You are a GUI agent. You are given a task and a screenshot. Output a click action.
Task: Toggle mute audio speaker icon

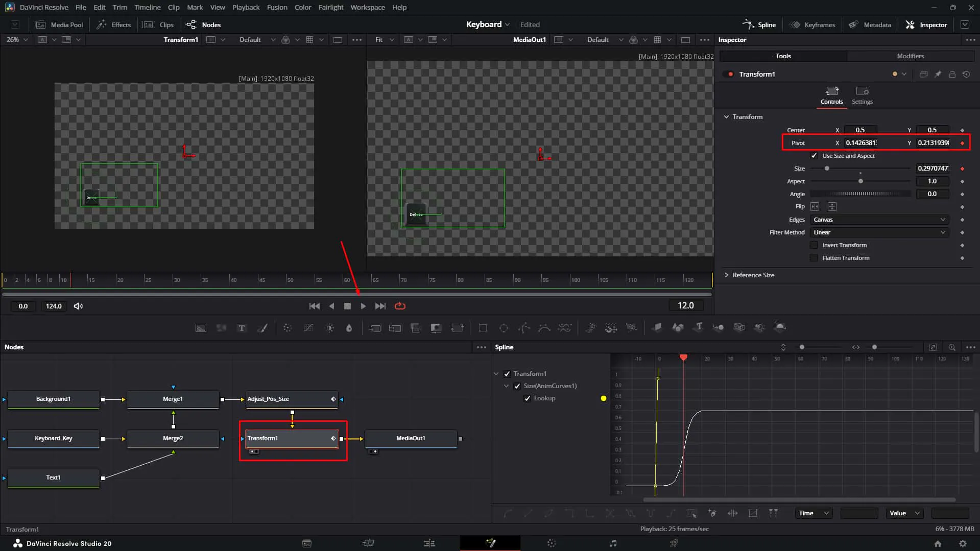click(78, 306)
